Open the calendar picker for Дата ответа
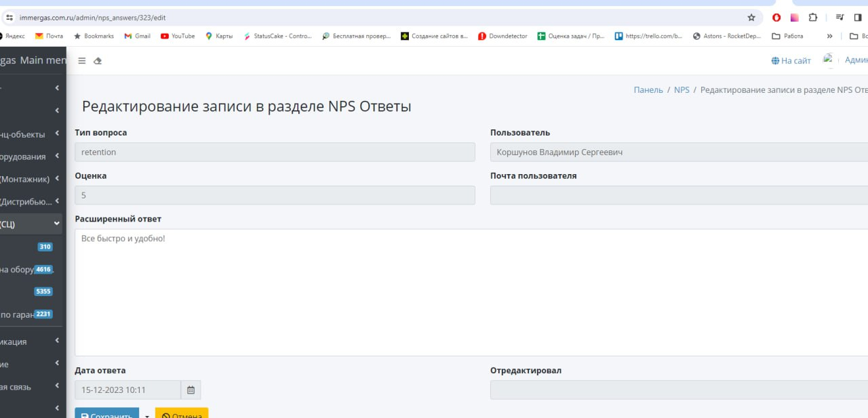The height and width of the screenshot is (418, 868). click(x=191, y=390)
